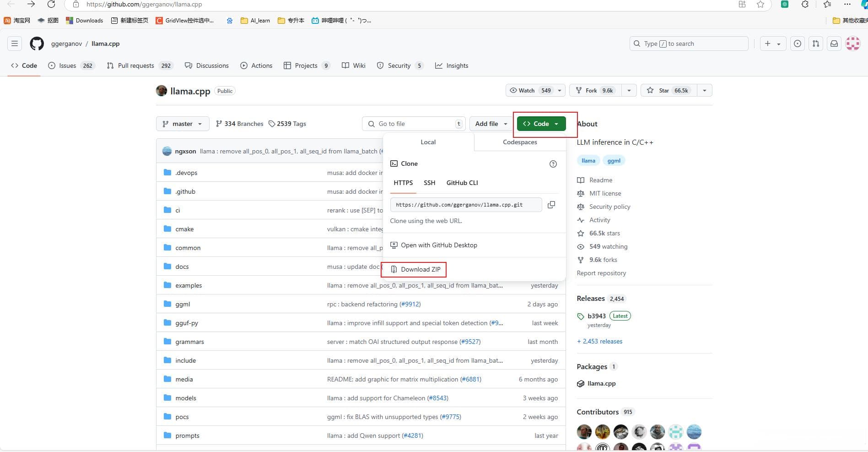Click the browser forward arrow
Image resolution: width=868 pixels, height=452 pixels.
(31, 4)
